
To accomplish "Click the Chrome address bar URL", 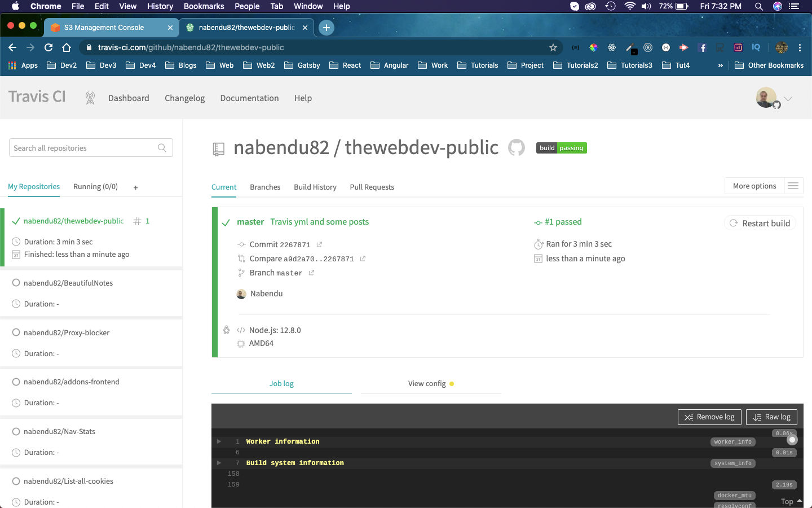I will 191,47.
